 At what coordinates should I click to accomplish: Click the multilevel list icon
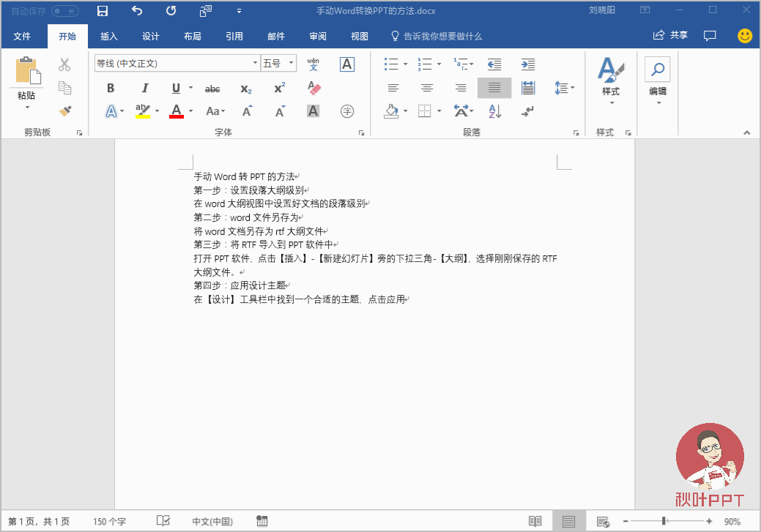(461, 64)
